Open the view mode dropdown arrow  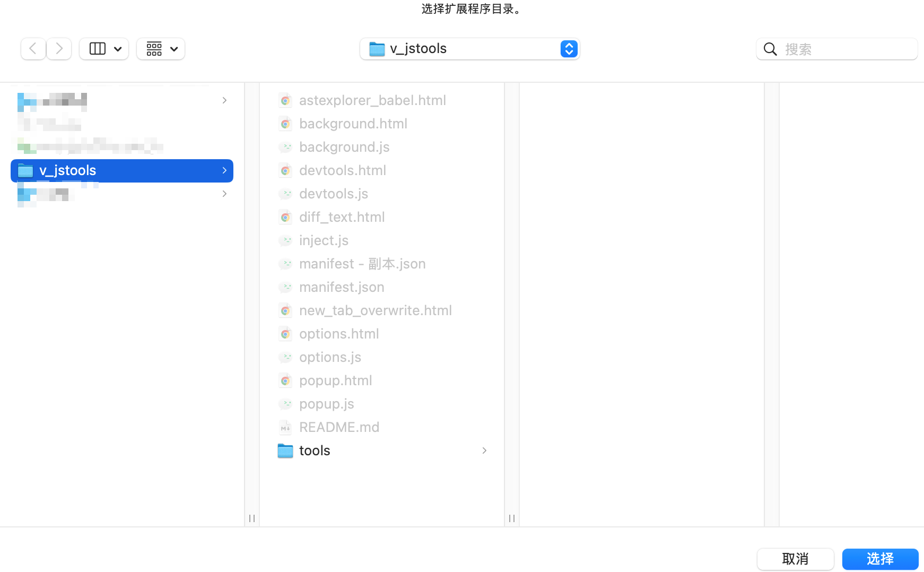118,49
